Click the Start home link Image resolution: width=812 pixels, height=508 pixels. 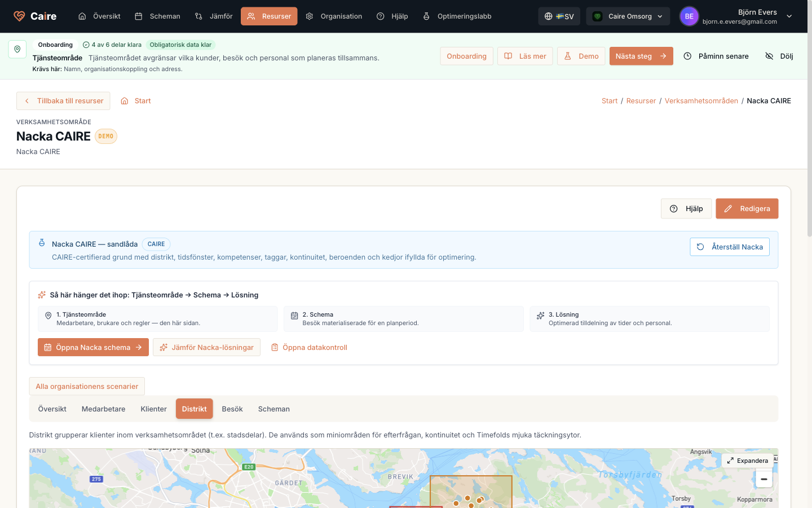point(136,101)
